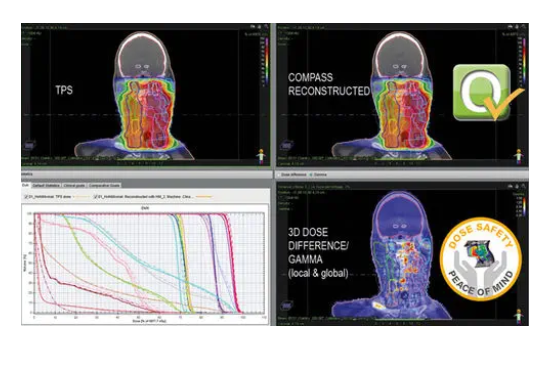
Task: Click the 3D cube icon in the gamma viewer
Action: pyautogui.click(x=286, y=305)
